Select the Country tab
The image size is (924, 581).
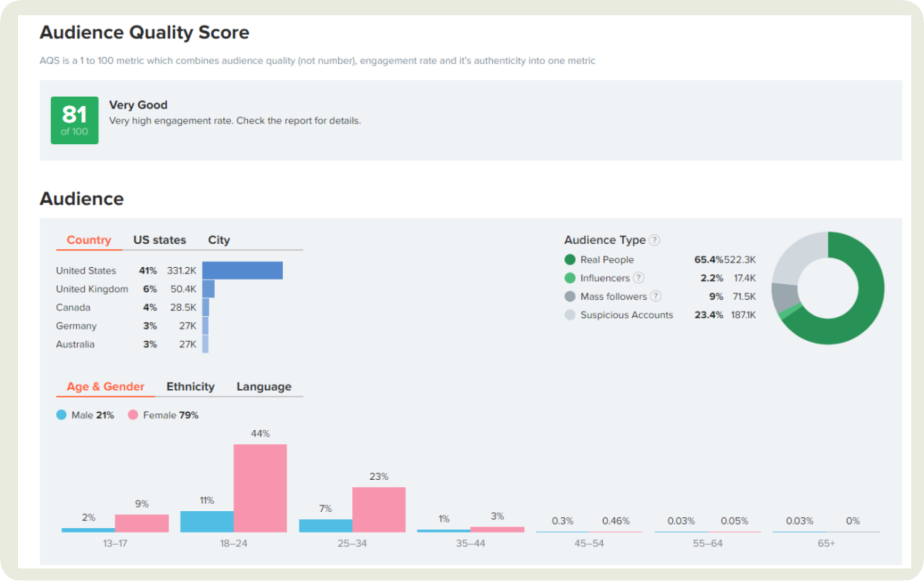tap(89, 240)
